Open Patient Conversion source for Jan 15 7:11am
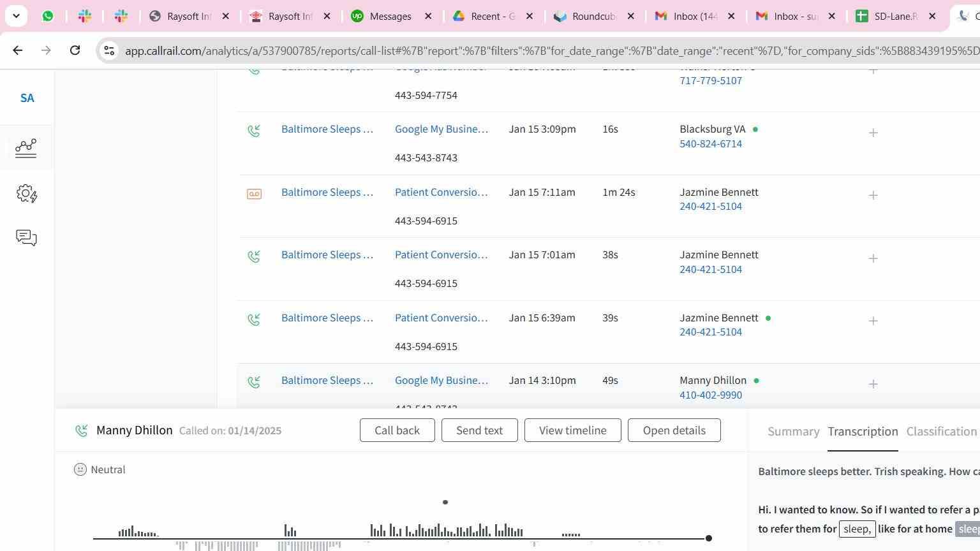Viewport: 980px width, 551px height. 442,192
